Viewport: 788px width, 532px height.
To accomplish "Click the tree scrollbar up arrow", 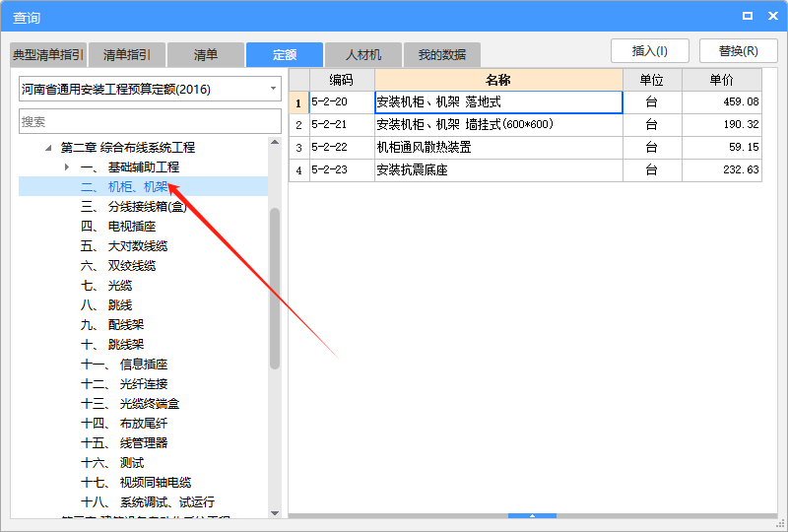I will pos(275,142).
